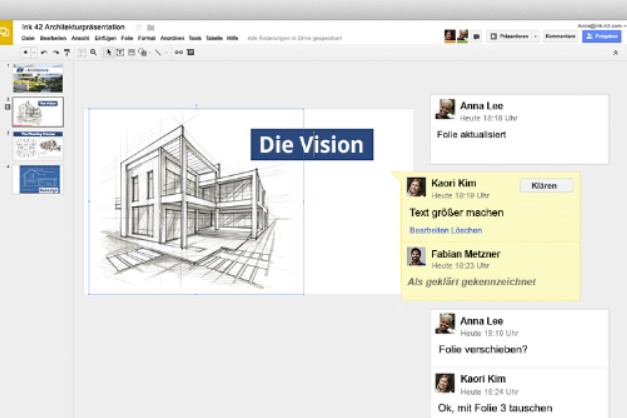Viewport: 627px width, 418px height.
Task: Open the chat bubble icon in header
Action: [x=476, y=36]
